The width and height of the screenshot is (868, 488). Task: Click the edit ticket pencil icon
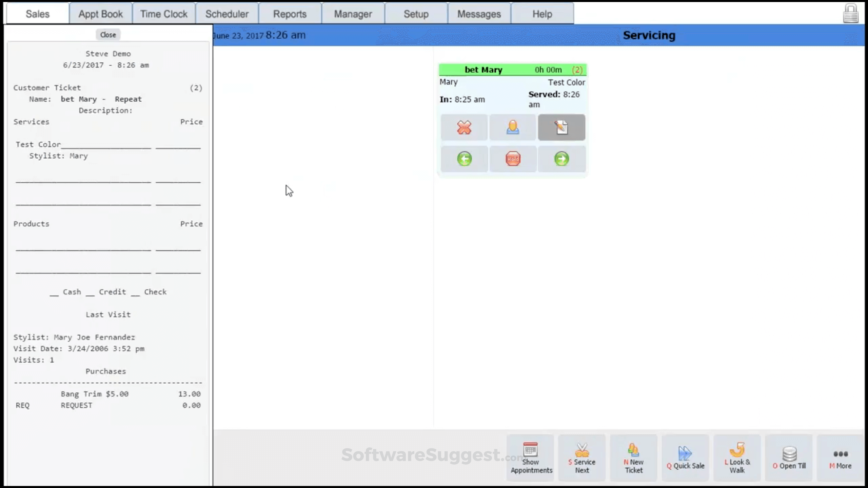click(561, 127)
